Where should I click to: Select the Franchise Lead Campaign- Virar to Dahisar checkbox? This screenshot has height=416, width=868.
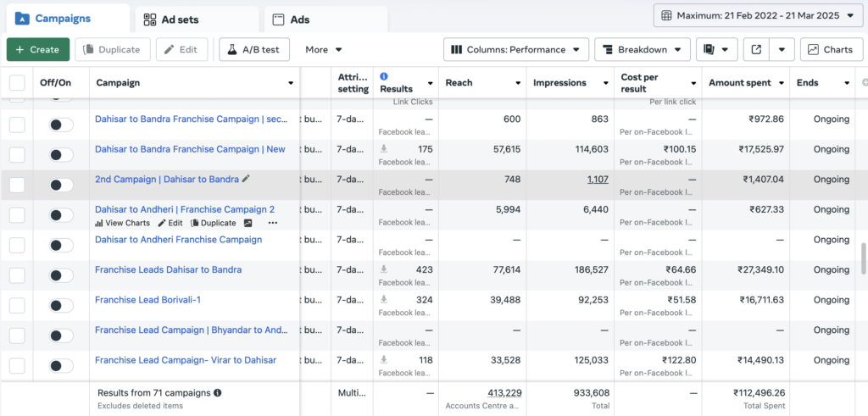click(x=17, y=366)
